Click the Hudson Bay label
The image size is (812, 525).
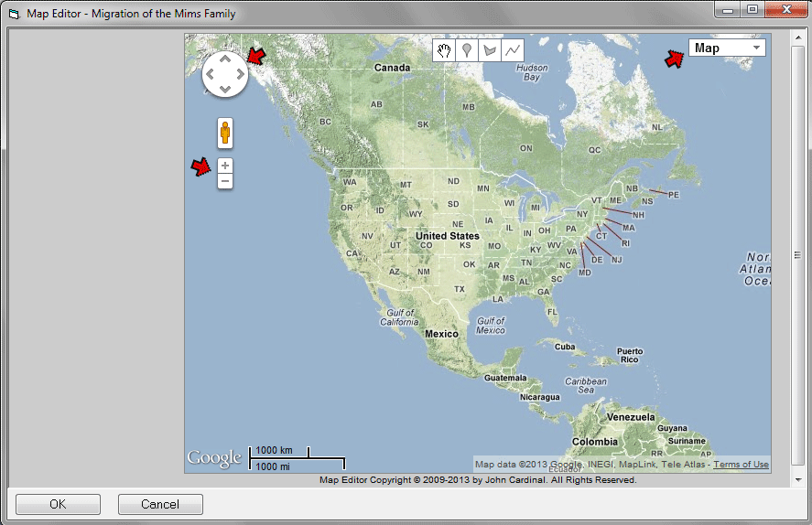pos(532,72)
